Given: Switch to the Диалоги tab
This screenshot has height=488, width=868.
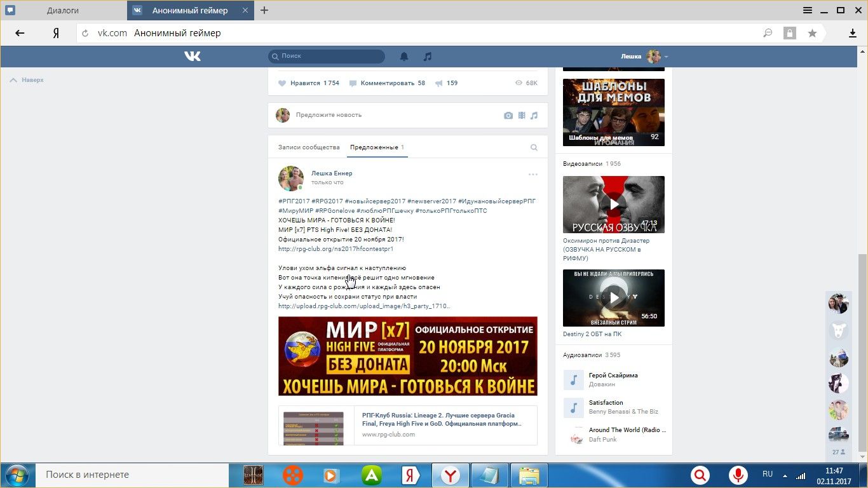Looking at the screenshot, I should click(63, 11).
